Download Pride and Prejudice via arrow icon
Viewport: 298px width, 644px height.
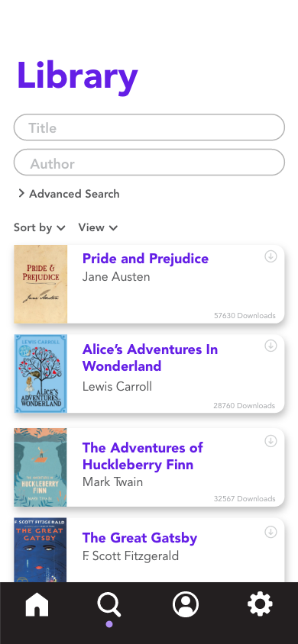pos(270,256)
